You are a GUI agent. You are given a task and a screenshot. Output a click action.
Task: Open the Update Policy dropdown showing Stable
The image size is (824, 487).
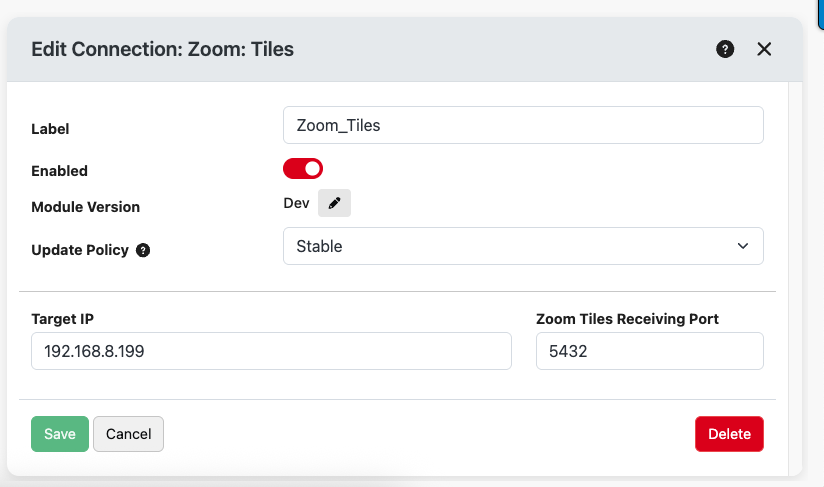tap(523, 246)
